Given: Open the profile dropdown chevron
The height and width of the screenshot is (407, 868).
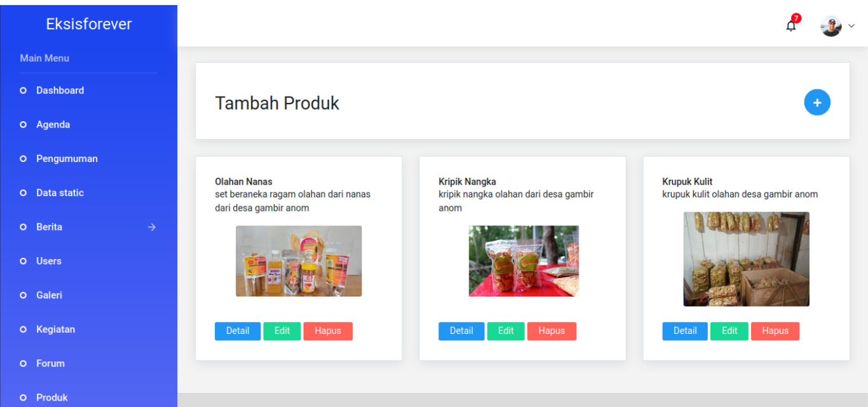Looking at the screenshot, I should (x=852, y=26).
